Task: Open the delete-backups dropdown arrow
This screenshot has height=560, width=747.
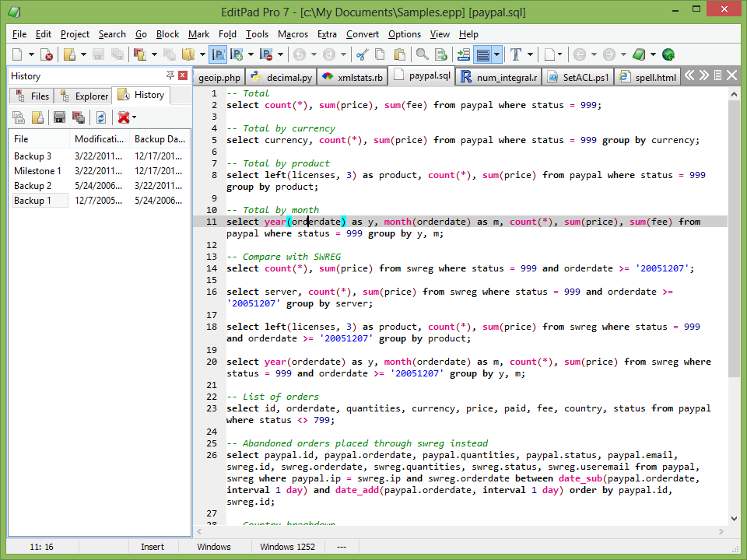Action: (134, 117)
